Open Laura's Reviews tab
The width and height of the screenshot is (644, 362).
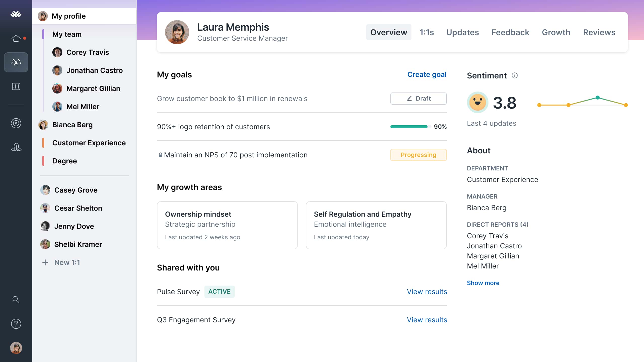(x=599, y=32)
